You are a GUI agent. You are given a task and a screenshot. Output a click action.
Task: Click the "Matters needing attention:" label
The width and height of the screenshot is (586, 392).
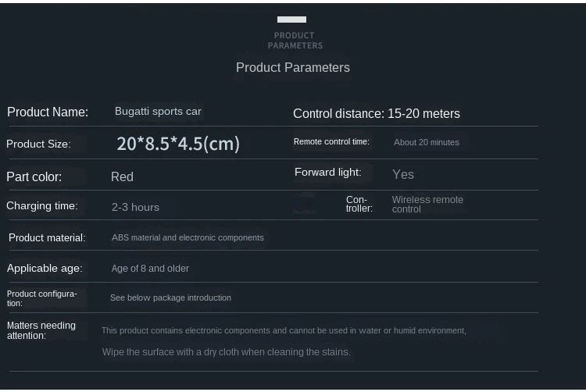(41, 331)
